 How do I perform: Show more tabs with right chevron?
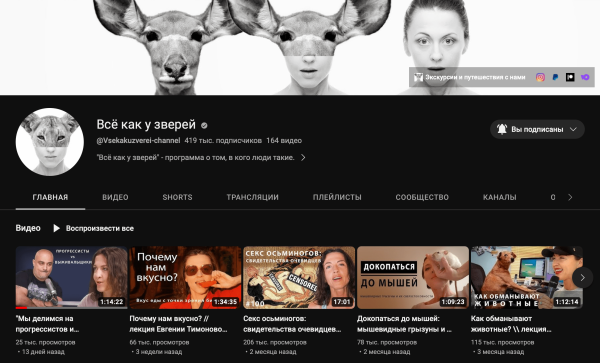point(570,197)
